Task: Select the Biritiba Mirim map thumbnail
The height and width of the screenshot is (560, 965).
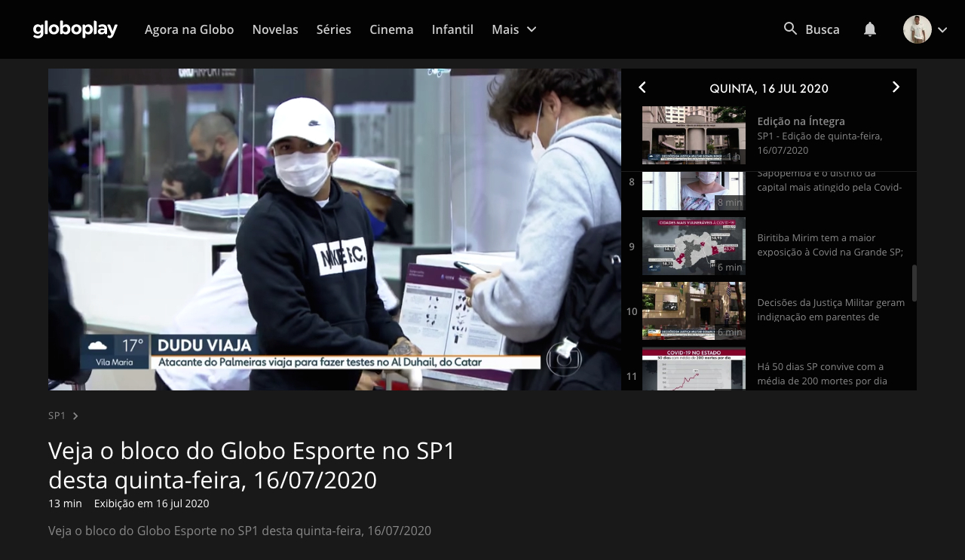Action: (x=694, y=246)
